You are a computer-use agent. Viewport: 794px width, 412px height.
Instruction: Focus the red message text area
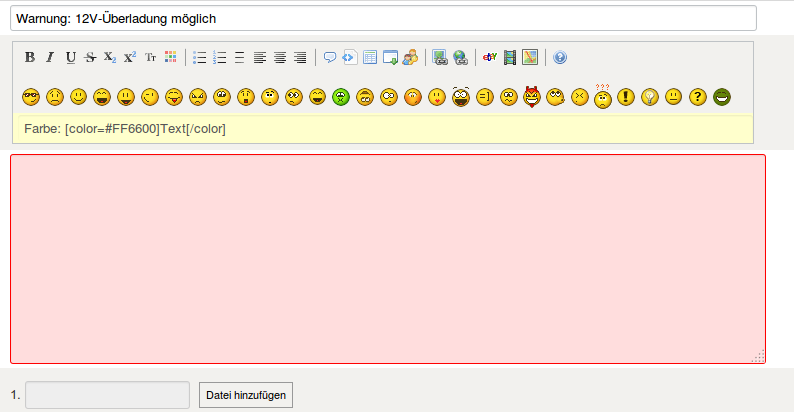[388, 259]
